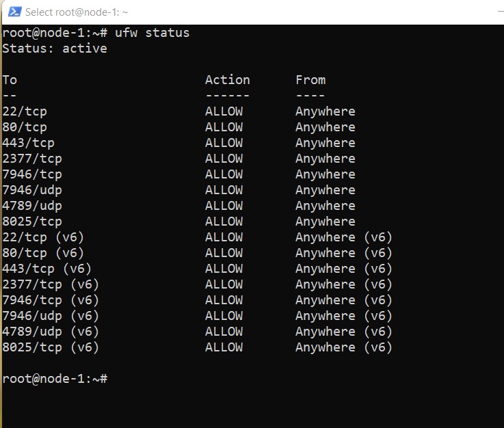The height and width of the screenshot is (428, 504).
Task: Click 'Anywhere' on the 80/tcp IPv4 row
Action: (x=326, y=127)
